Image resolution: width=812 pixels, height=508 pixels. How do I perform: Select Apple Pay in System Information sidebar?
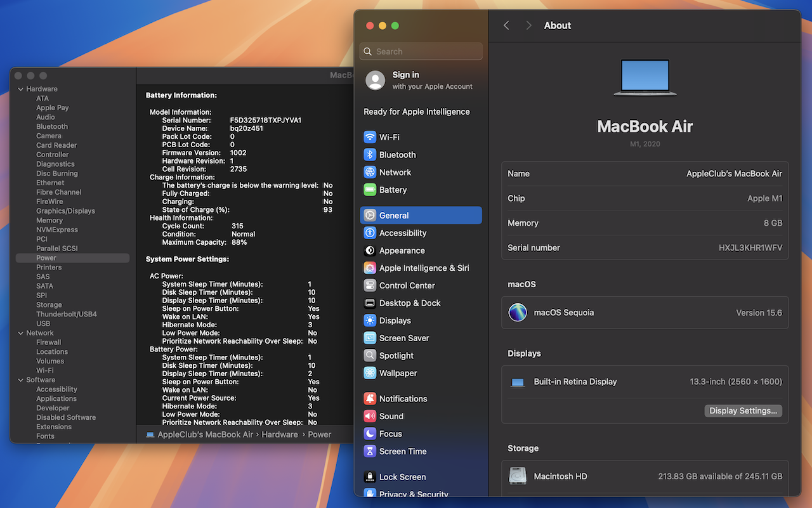coord(53,108)
